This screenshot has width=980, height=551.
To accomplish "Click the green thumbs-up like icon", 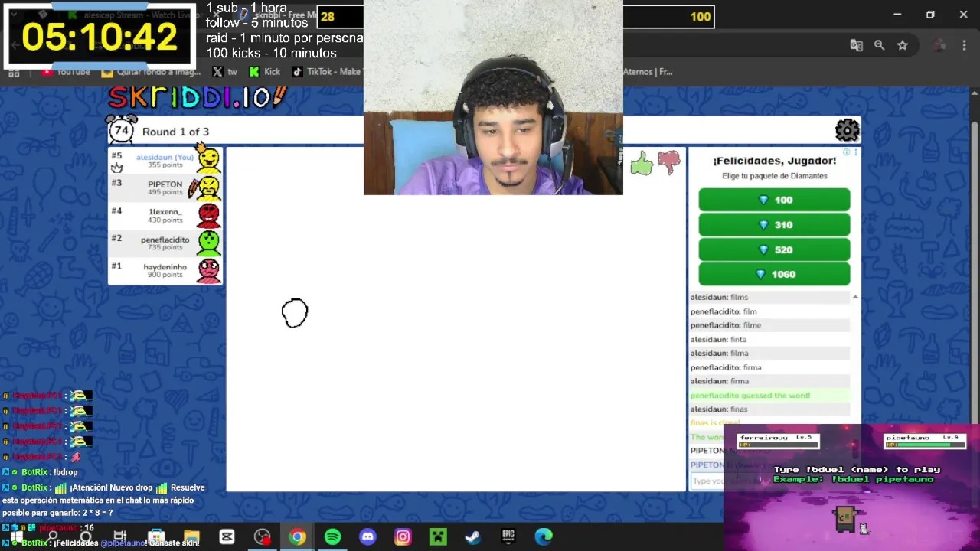I will [642, 162].
